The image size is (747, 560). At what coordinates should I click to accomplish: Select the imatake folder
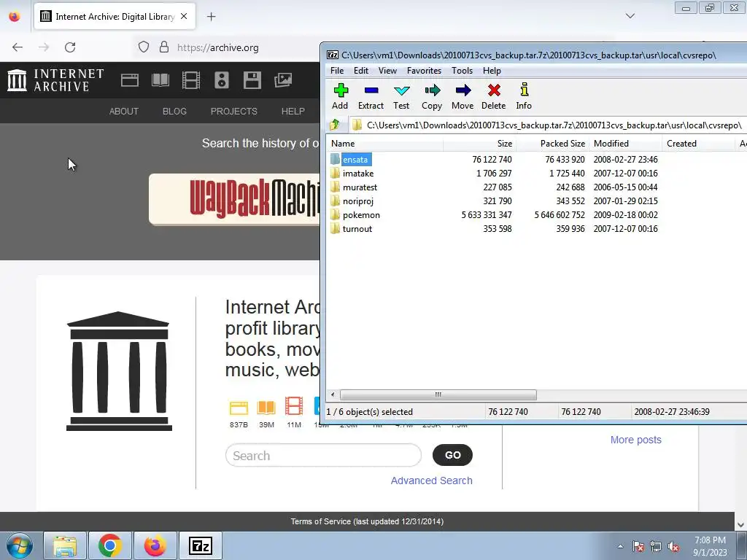pos(358,174)
